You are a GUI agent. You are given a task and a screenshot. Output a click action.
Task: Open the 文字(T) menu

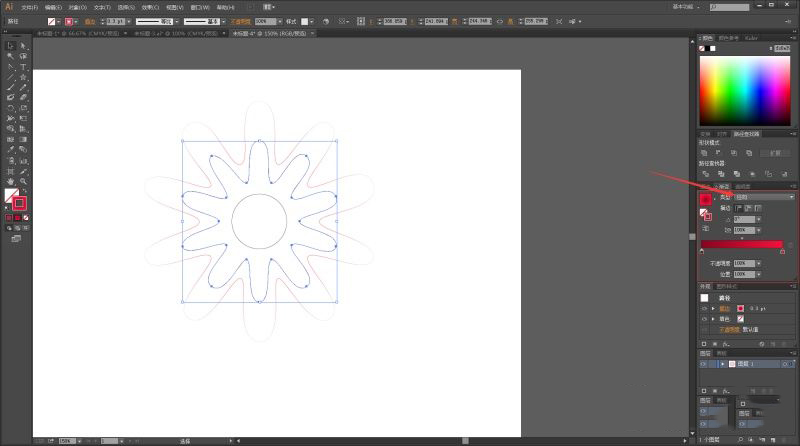[102, 8]
